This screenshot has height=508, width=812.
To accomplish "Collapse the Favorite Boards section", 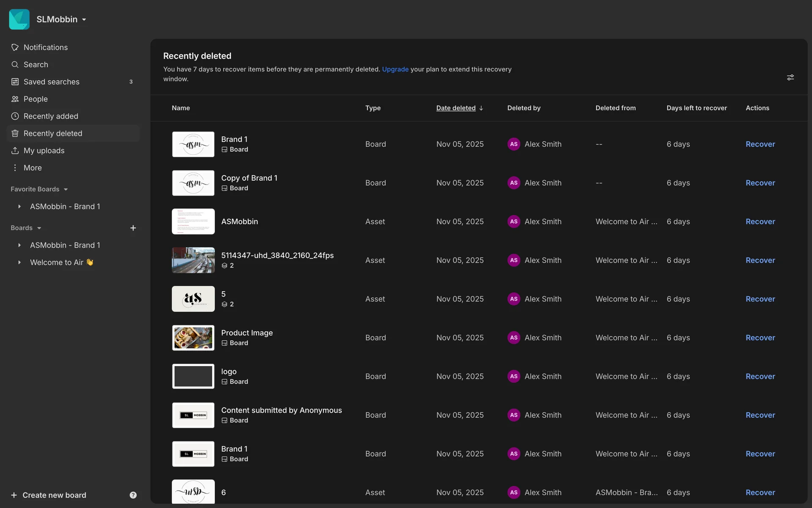I will click(66, 189).
